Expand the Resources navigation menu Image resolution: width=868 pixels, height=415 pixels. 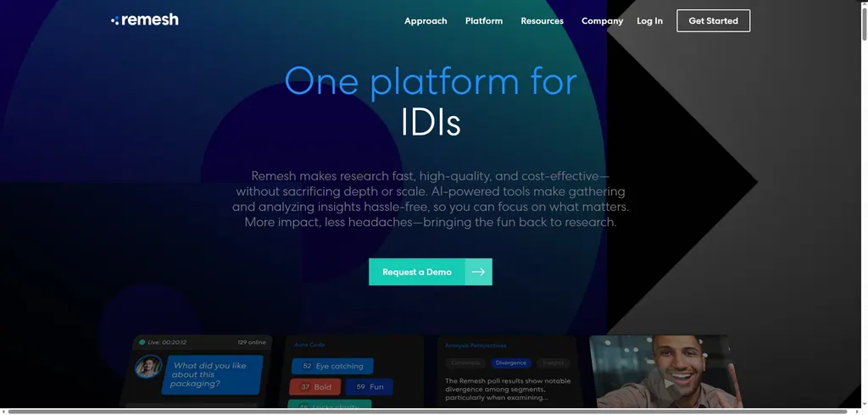point(542,21)
